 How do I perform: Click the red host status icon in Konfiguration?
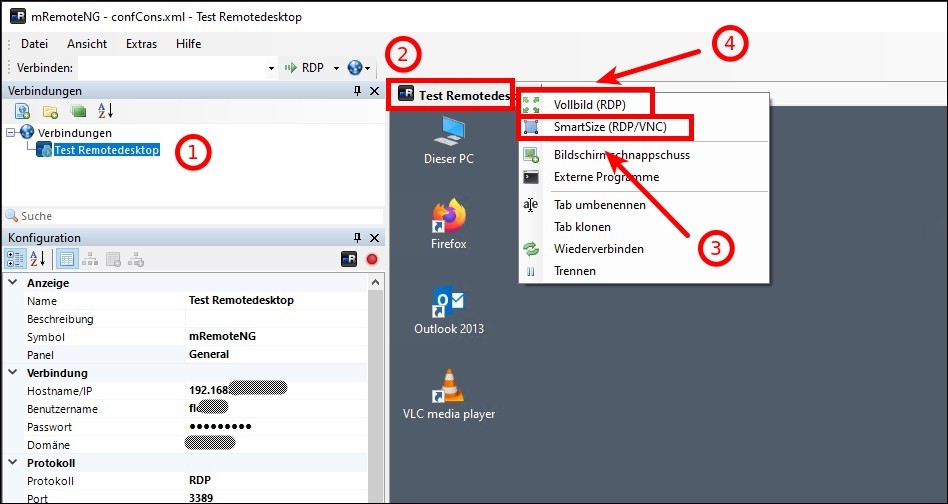tap(371, 259)
